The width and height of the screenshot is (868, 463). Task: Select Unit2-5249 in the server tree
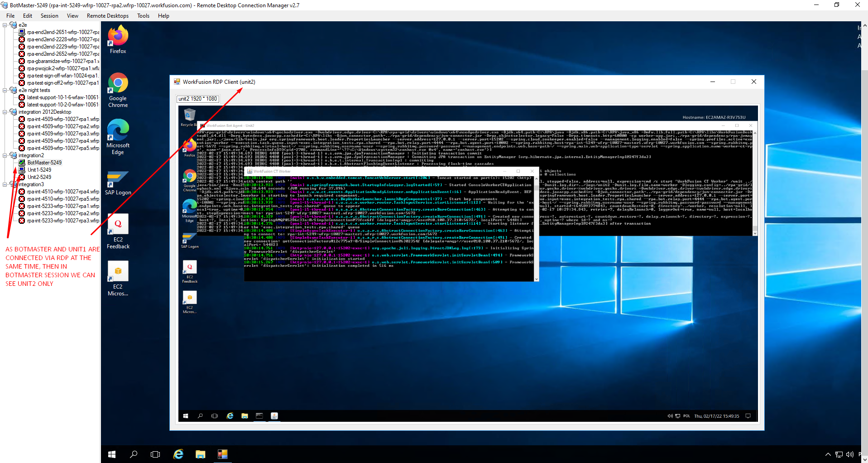39,177
